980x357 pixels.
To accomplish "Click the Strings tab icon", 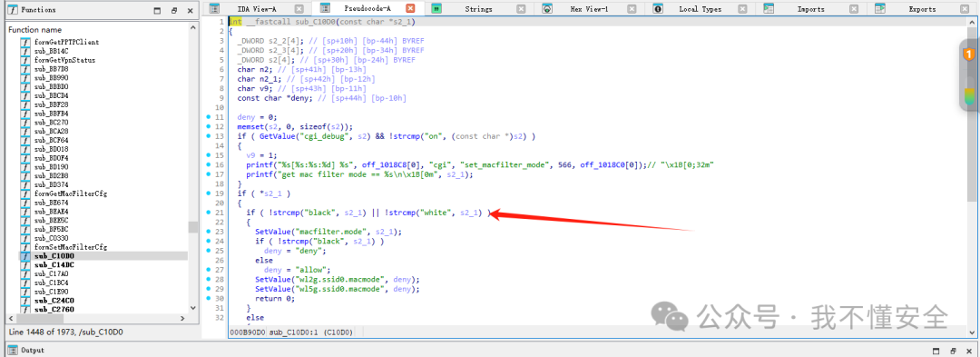I will tap(436, 9).
